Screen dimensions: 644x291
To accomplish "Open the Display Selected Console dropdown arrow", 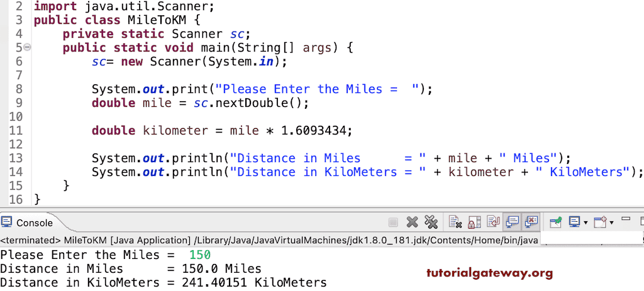I will (x=586, y=222).
